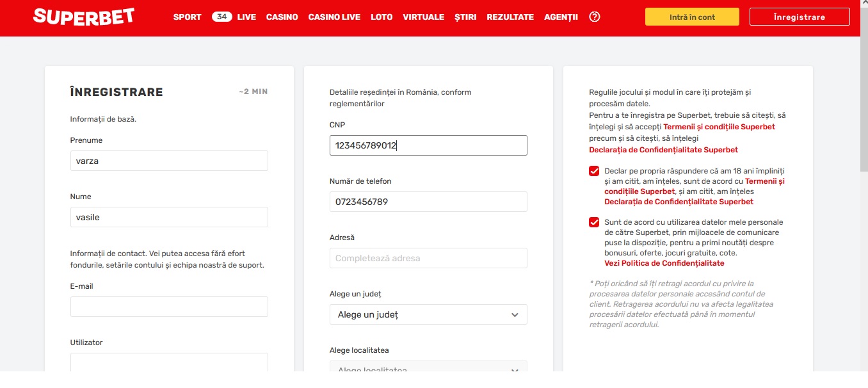The height and width of the screenshot is (388, 868).
Task: Uncheck the personal data marketing consent checkbox
Action: point(594,222)
